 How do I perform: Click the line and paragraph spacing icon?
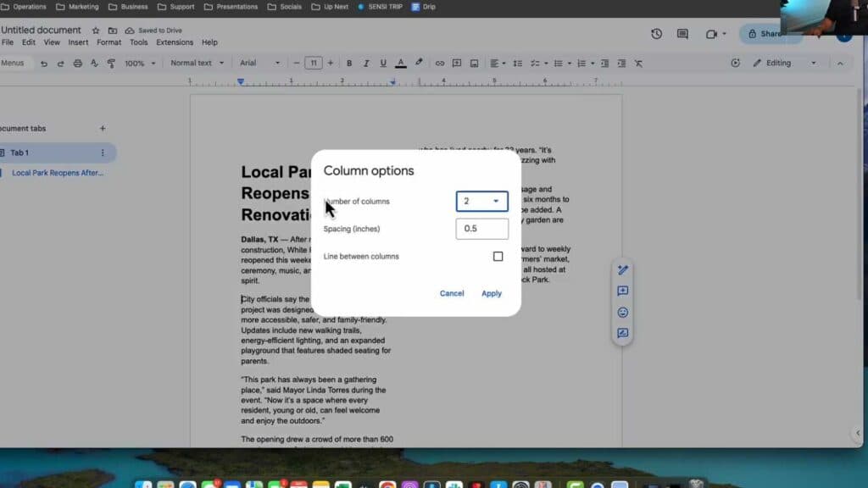pyautogui.click(x=518, y=63)
